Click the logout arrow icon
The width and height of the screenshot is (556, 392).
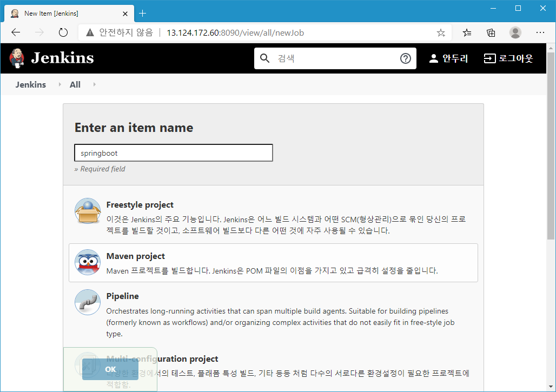click(489, 58)
